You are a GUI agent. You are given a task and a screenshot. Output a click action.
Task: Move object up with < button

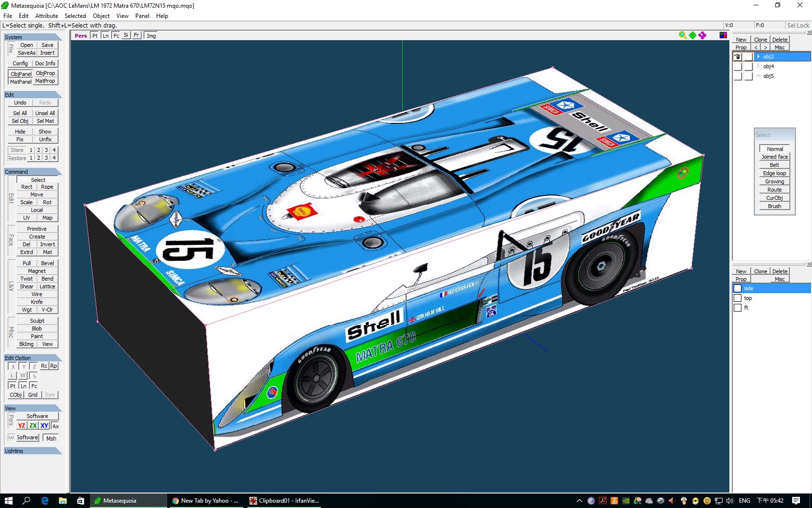tap(756, 47)
